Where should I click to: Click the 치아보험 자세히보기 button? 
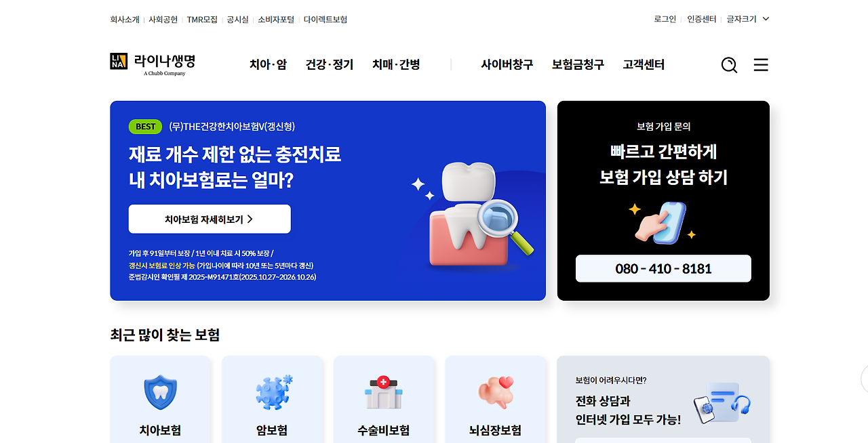tap(210, 219)
